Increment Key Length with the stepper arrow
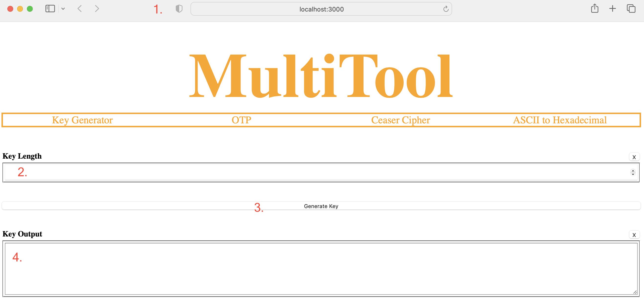Viewport: 644px width, 306px height. 633,171
